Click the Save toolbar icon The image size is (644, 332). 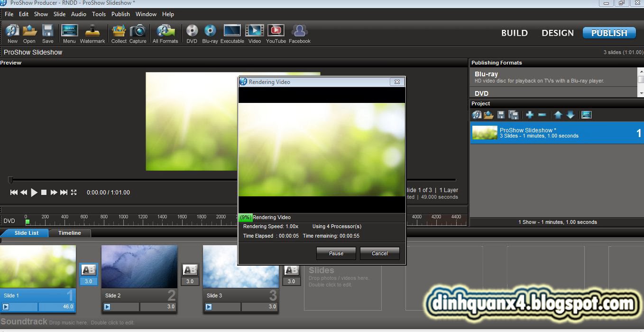47,33
